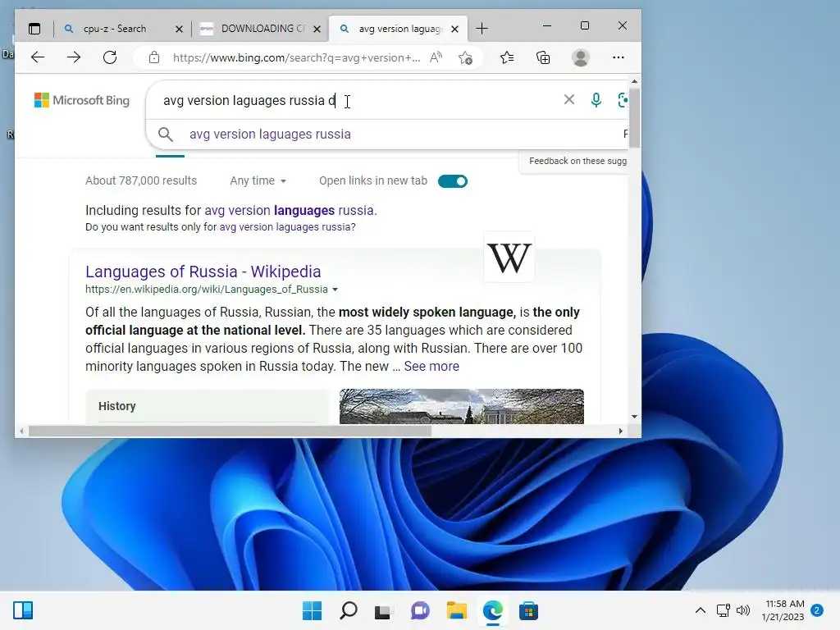Click Feedback on these suggestions
This screenshot has height=630, width=840.
pos(577,162)
